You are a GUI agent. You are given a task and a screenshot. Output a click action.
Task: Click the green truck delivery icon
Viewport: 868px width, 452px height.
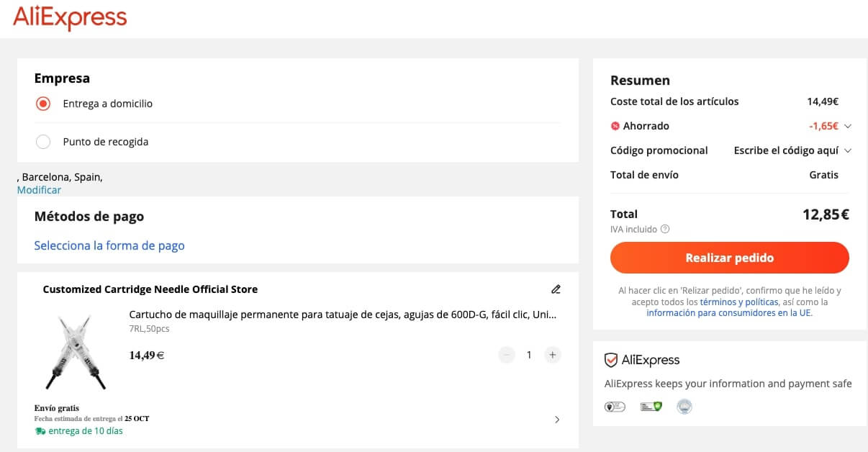(39, 430)
